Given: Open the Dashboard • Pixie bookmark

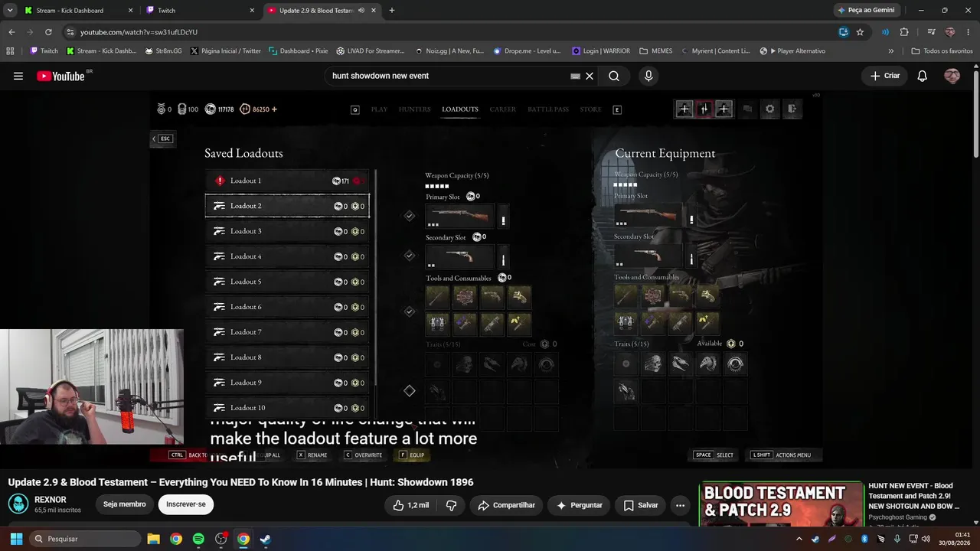Looking at the screenshot, I should point(298,51).
